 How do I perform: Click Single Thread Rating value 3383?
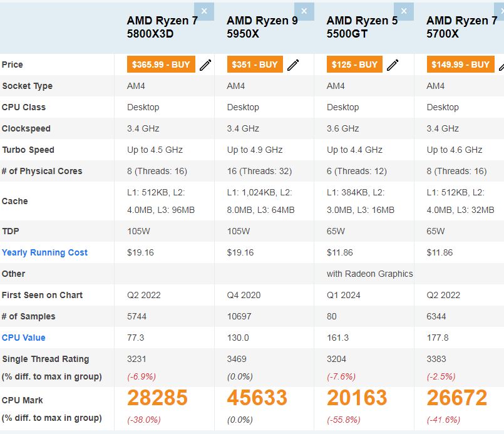(436, 359)
